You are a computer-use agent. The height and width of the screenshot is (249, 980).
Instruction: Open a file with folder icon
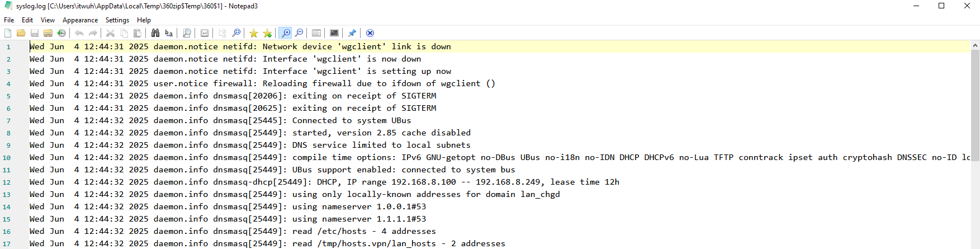21,33
